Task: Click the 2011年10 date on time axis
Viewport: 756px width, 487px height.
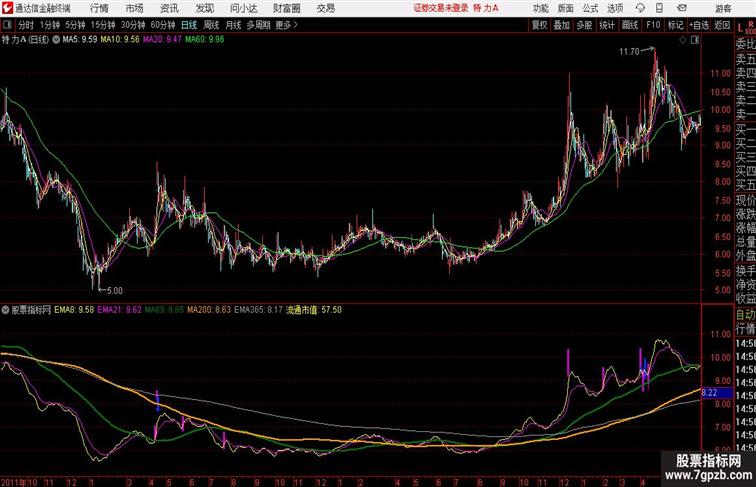Action: click(x=19, y=482)
